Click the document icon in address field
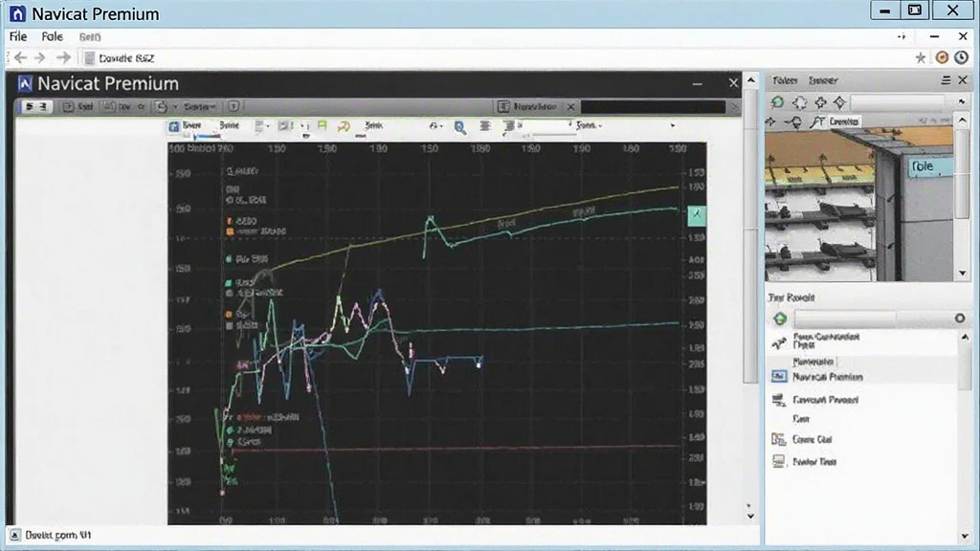This screenshot has width=980, height=551. (x=89, y=58)
